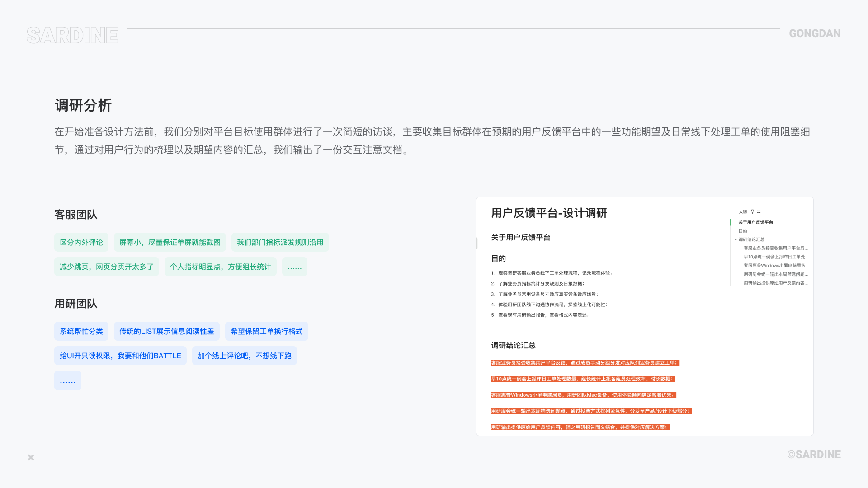868x488 pixels.
Task: Click the 希望保留工单换行格式 tag
Action: pos(267,331)
